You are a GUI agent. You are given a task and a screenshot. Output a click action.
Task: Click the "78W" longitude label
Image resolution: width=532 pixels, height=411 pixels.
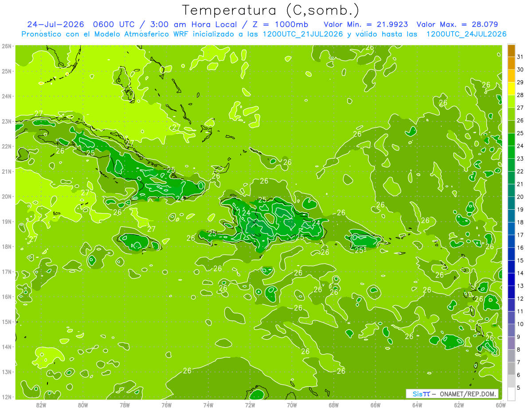click(x=125, y=405)
